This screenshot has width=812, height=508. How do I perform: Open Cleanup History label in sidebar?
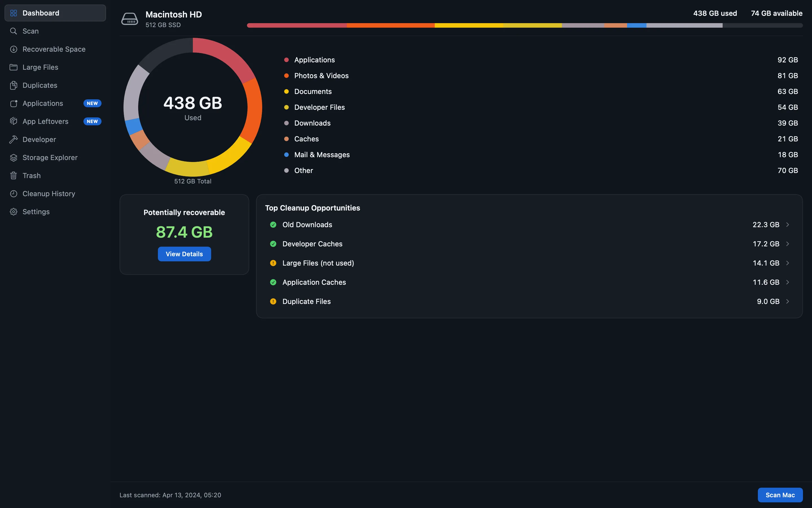[49, 194]
